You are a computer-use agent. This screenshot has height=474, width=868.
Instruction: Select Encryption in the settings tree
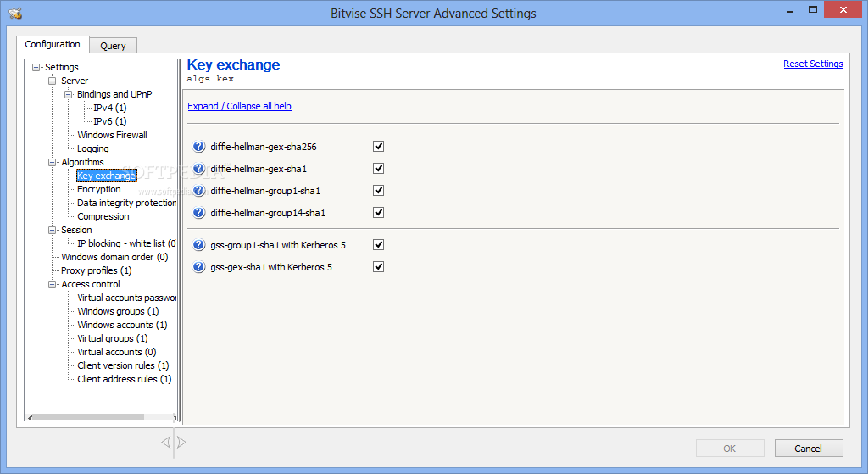tap(99, 189)
